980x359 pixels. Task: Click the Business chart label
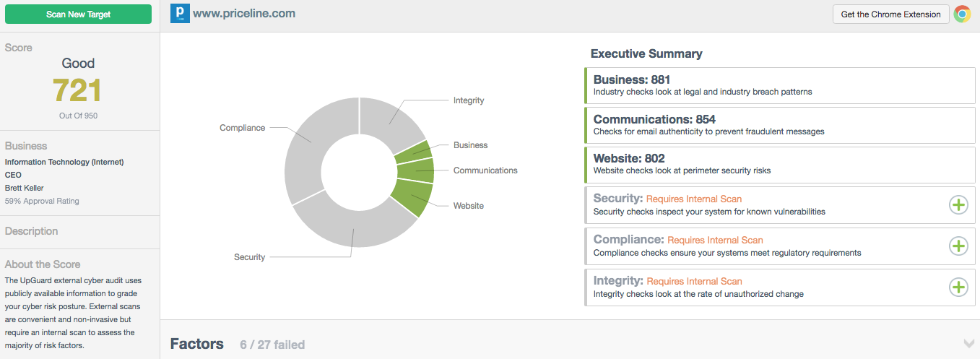470,145
